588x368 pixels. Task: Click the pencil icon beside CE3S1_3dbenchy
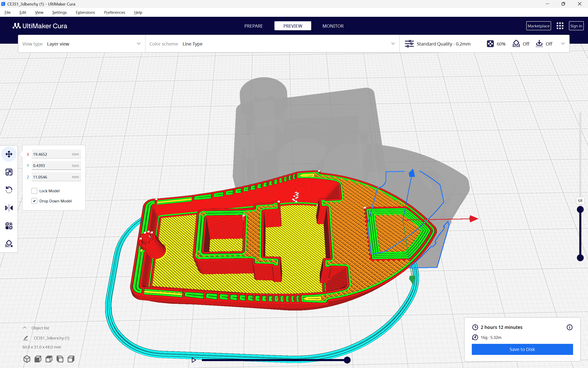click(x=26, y=338)
